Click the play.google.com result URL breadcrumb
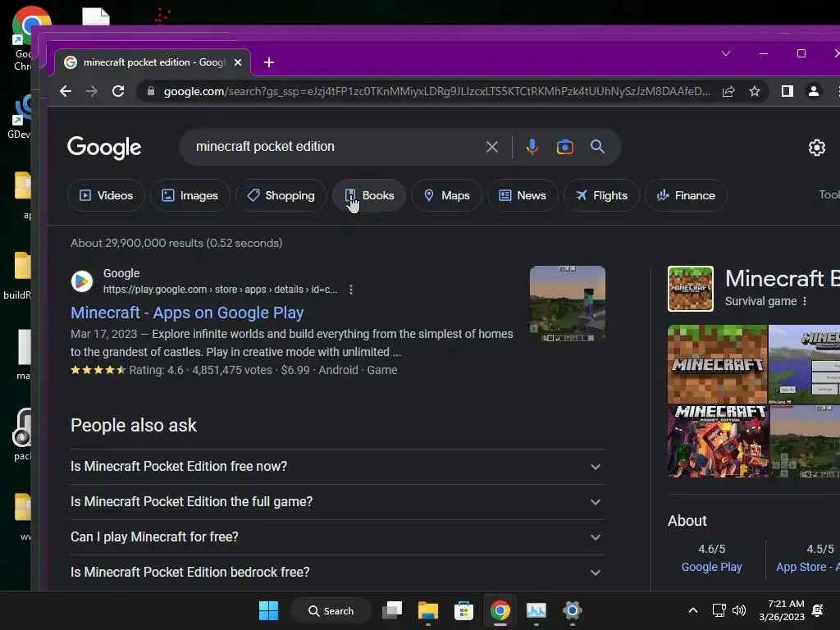This screenshot has width=840, height=630. (x=220, y=290)
